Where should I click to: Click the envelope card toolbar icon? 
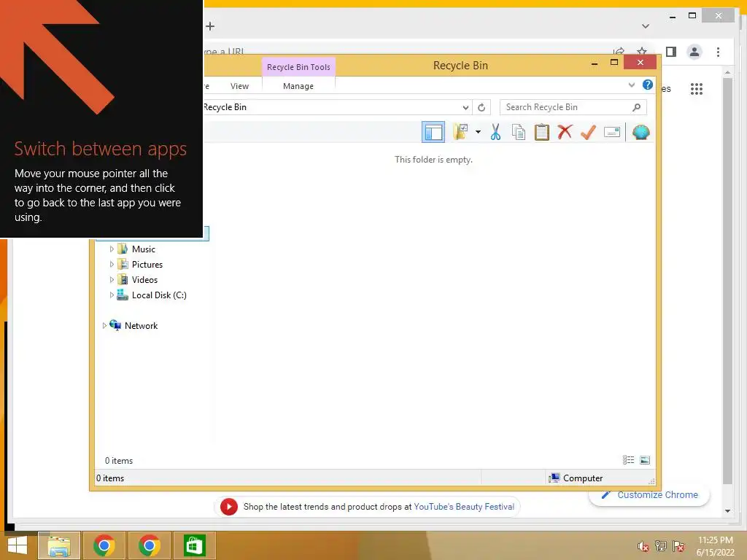click(612, 132)
